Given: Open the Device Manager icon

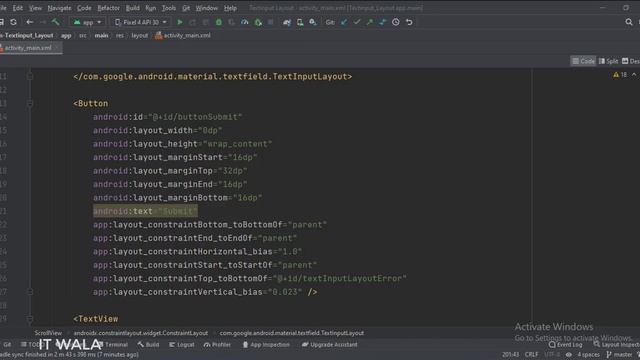Looking at the screenshot, I should 300,22.
